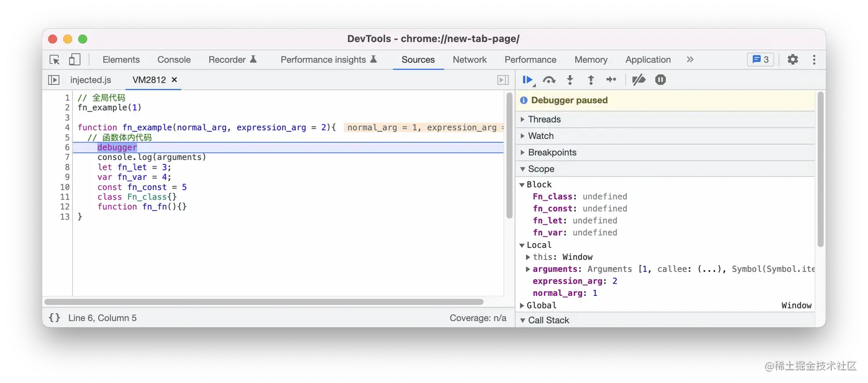Switch to the Network tab

click(470, 60)
